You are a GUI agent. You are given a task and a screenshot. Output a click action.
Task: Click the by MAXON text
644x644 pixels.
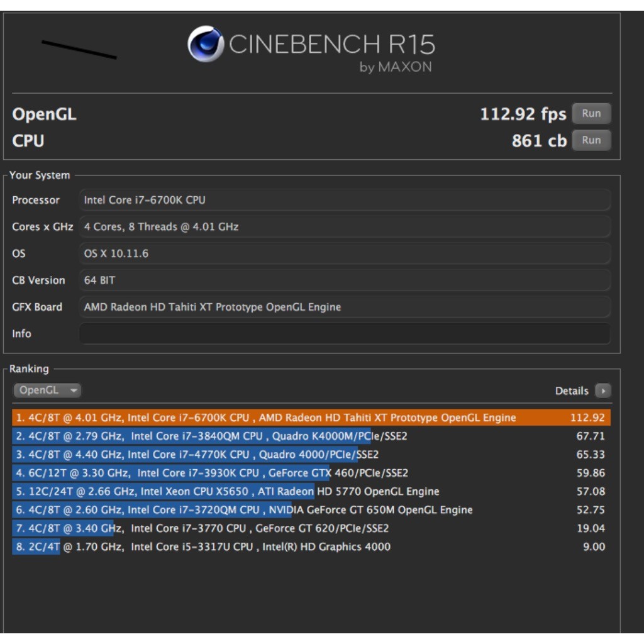[396, 67]
